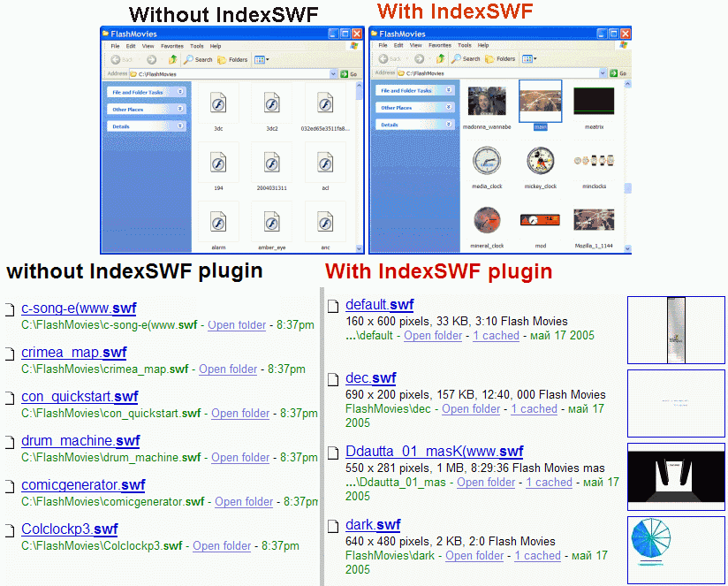Click document icon beside dec.swf result
Image resolution: width=728 pixels, height=586 pixels.
[x=333, y=379]
